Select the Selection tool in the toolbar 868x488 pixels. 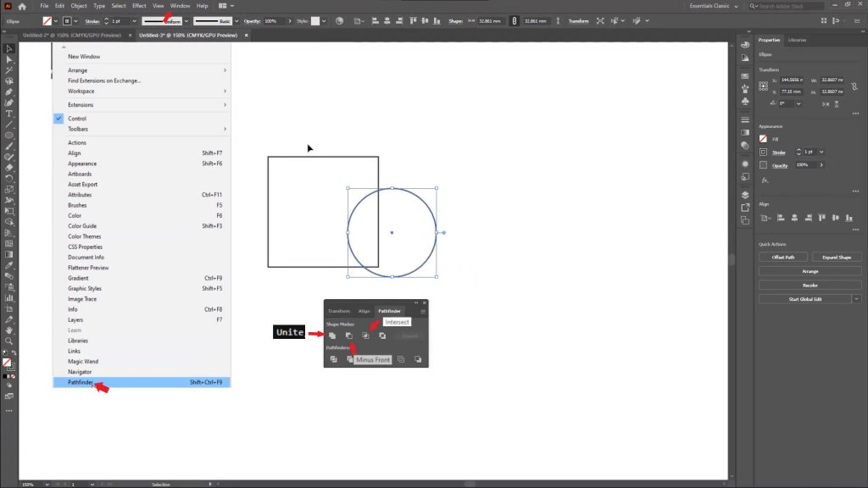coord(8,48)
